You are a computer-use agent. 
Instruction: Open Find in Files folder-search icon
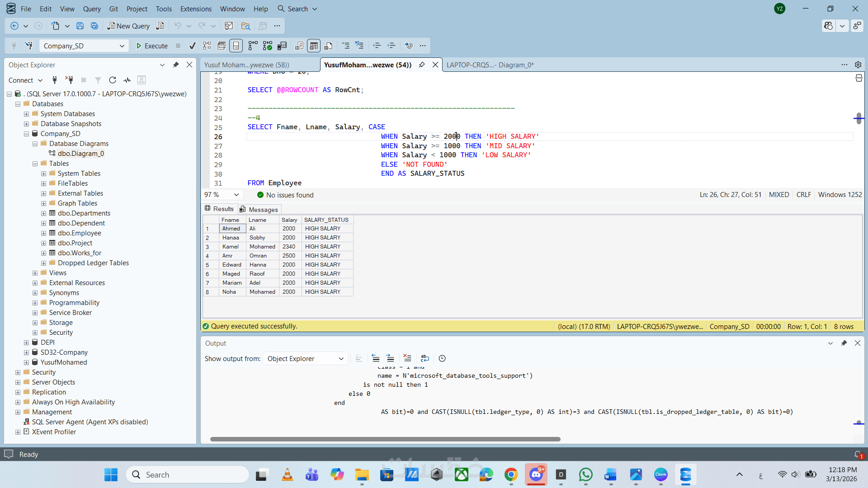coord(245,26)
